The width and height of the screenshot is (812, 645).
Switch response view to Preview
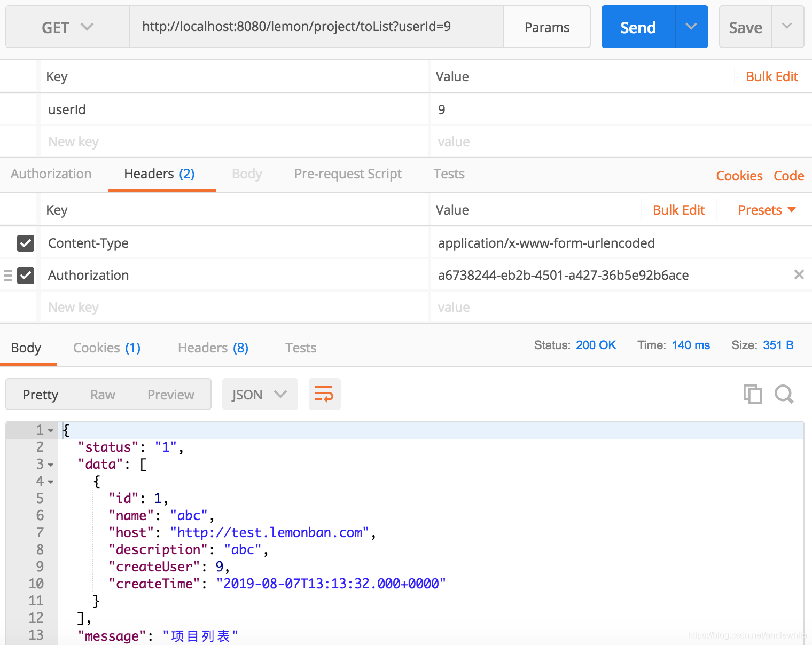tap(171, 395)
